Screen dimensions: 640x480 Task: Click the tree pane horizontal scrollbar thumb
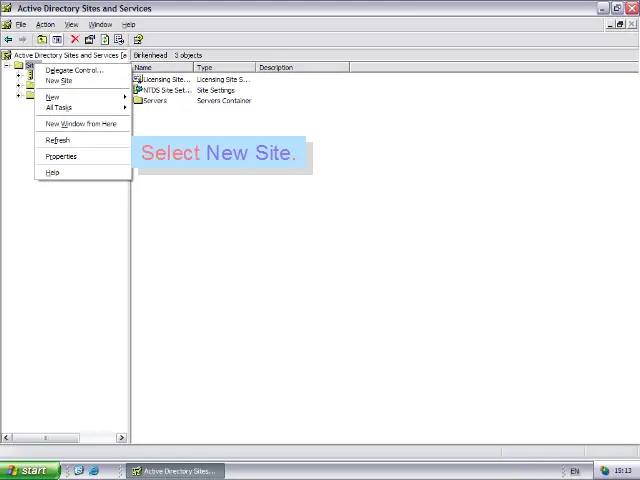(x=45, y=438)
